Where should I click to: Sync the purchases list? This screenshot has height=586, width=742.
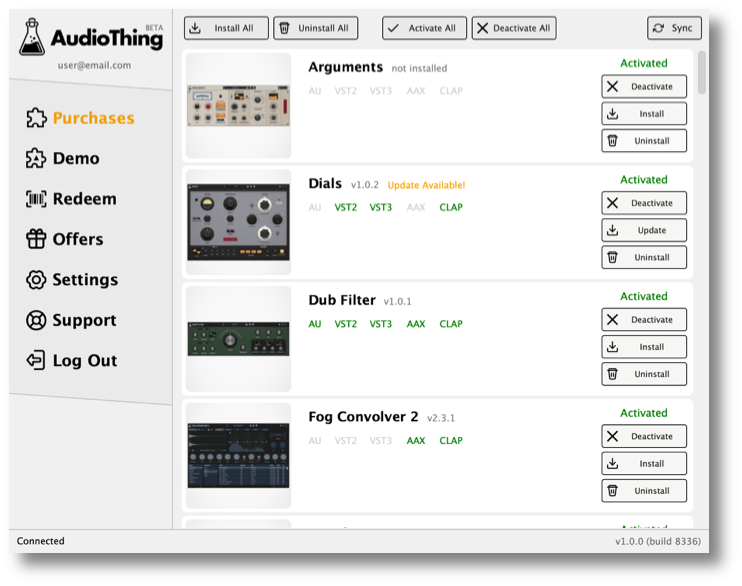click(x=674, y=28)
